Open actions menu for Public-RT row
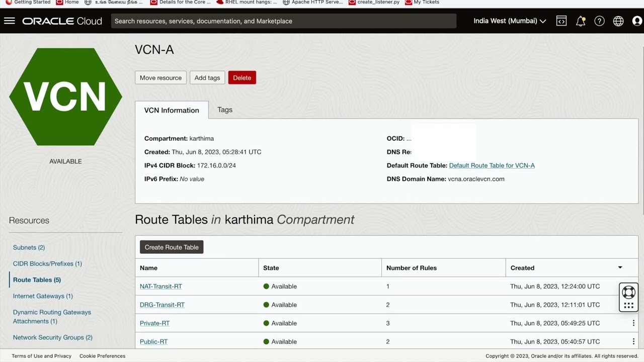 click(633, 341)
